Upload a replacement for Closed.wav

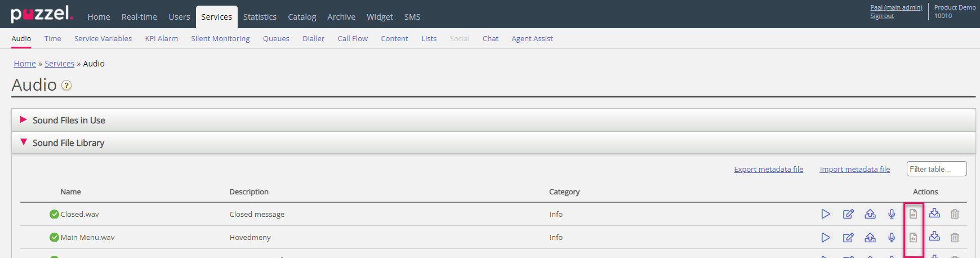click(x=870, y=214)
